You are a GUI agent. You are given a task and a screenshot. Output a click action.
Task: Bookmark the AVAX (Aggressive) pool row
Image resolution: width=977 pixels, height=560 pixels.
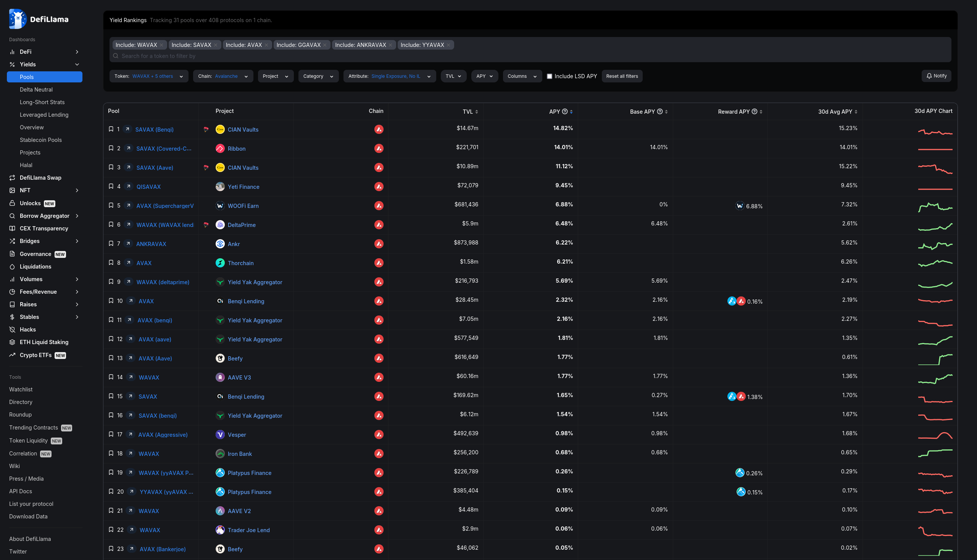[111, 434]
